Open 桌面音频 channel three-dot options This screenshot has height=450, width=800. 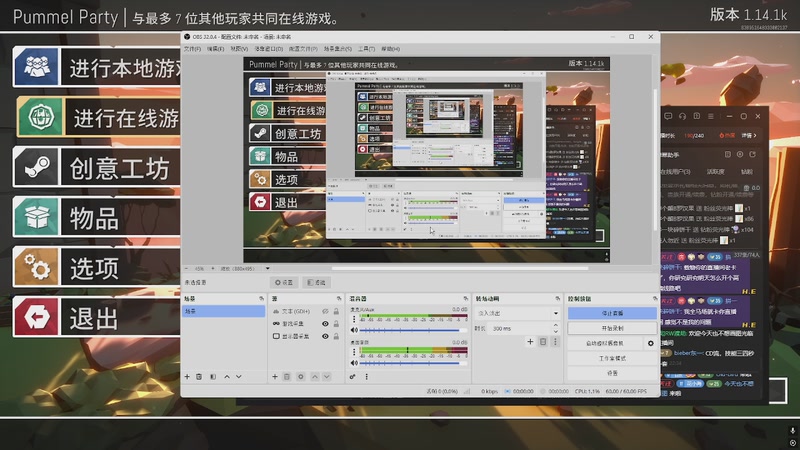(x=354, y=352)
